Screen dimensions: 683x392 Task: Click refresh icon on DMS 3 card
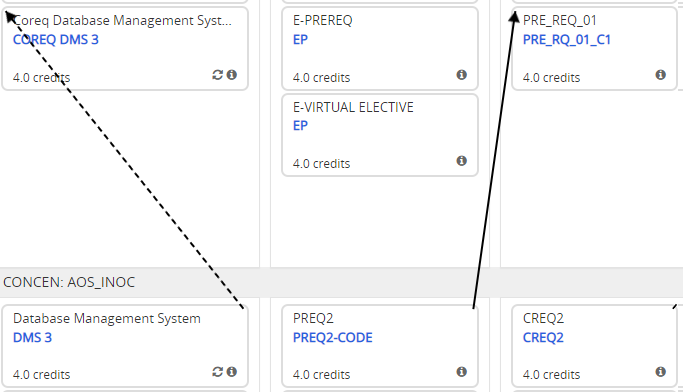coord(217,372)
